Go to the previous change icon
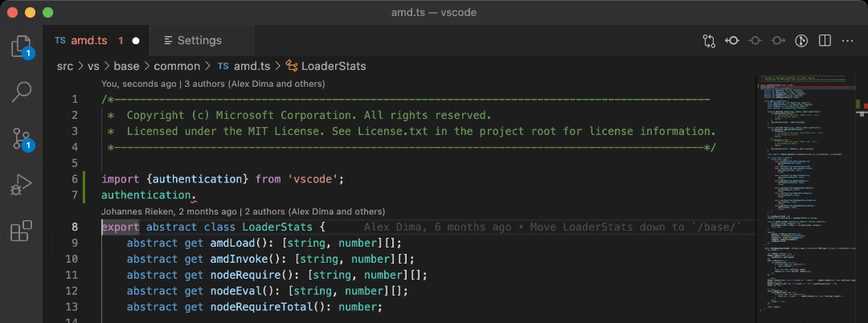 coord(732,40)
